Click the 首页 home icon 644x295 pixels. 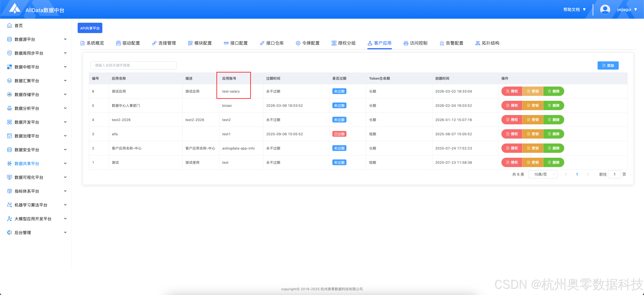(9, 25)
